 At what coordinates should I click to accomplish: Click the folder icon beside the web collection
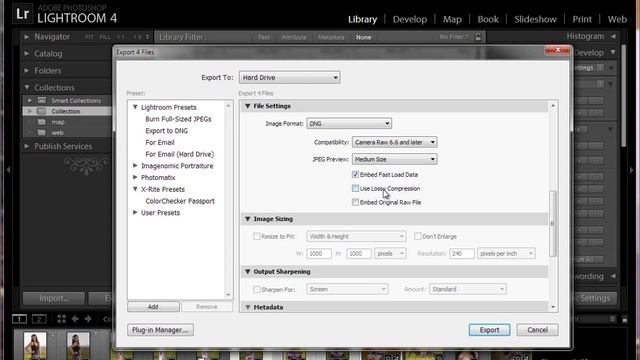point(42,132)
